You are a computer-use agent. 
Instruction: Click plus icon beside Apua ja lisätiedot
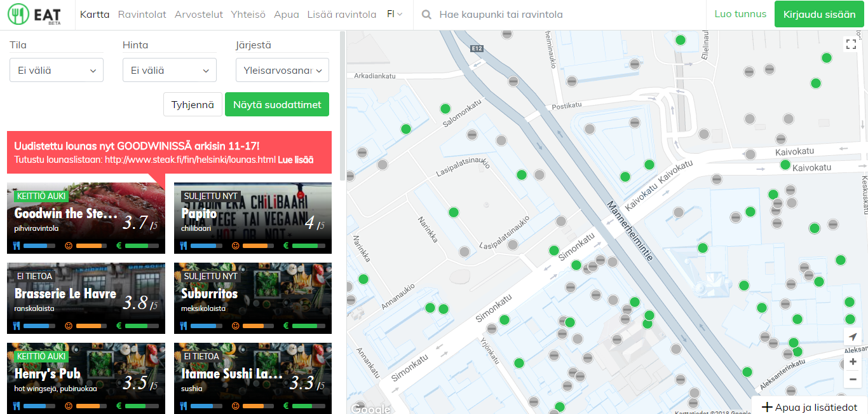coord(767,407)
